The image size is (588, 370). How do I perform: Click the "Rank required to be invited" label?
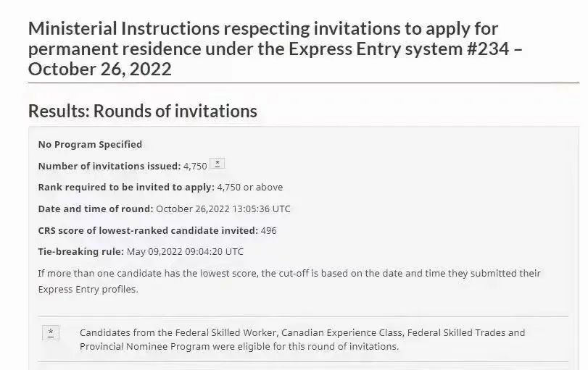[126, 188]
